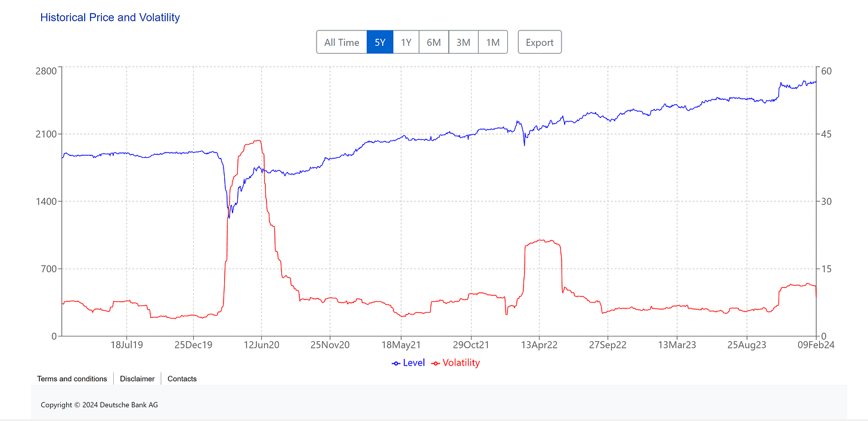Switch to the 1M view
The width and height of the screenshot is (868, 421).
[x=493, y=42]
